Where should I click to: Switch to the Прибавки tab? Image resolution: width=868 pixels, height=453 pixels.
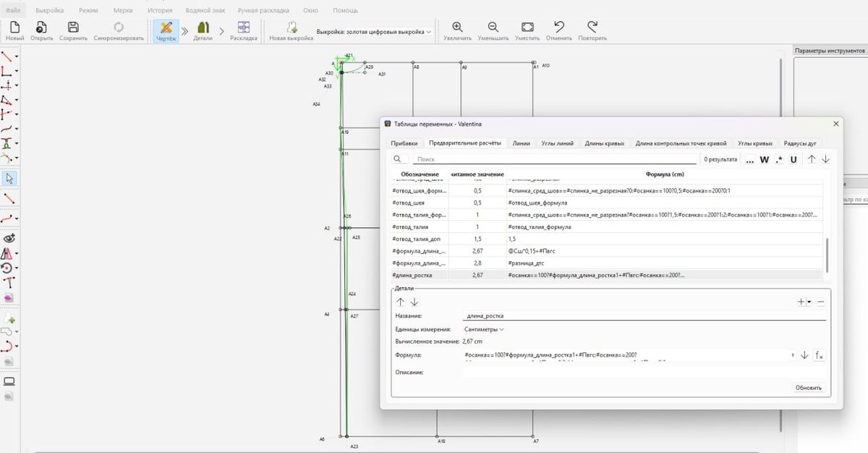point(404,143)
